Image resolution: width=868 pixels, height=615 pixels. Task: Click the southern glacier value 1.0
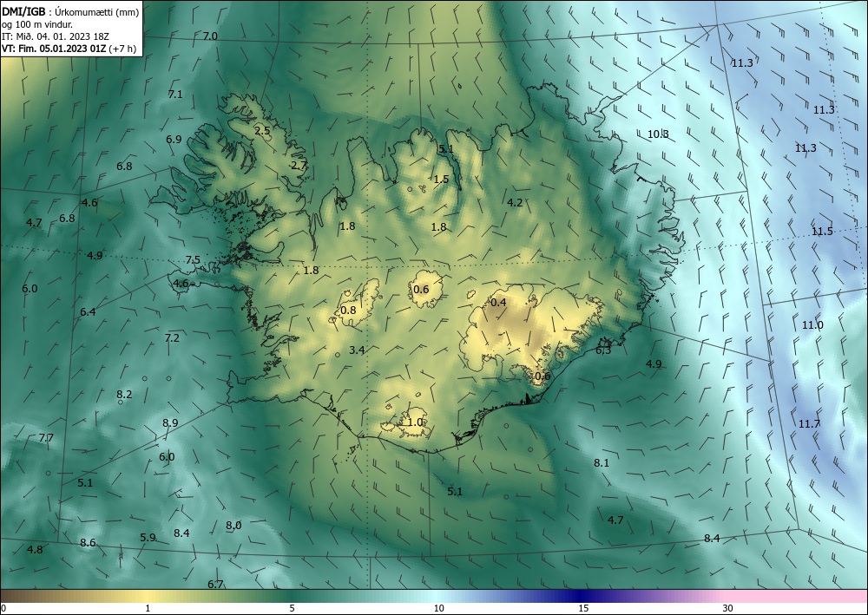pos(415,422)
